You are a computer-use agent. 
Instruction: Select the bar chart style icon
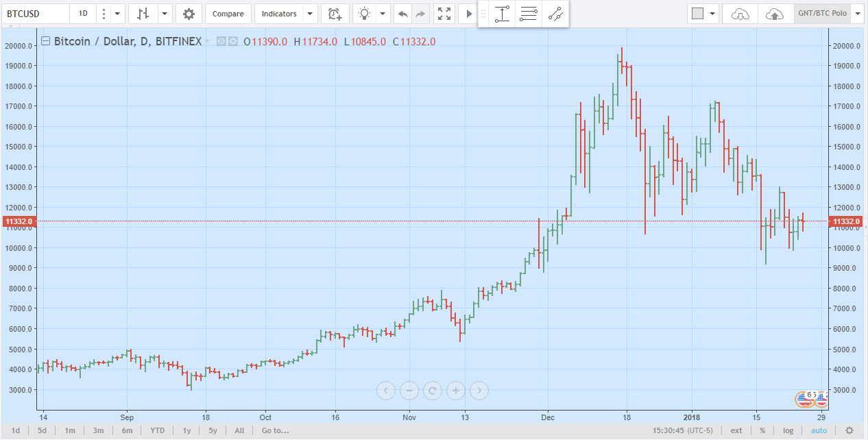tap(143, 14)
